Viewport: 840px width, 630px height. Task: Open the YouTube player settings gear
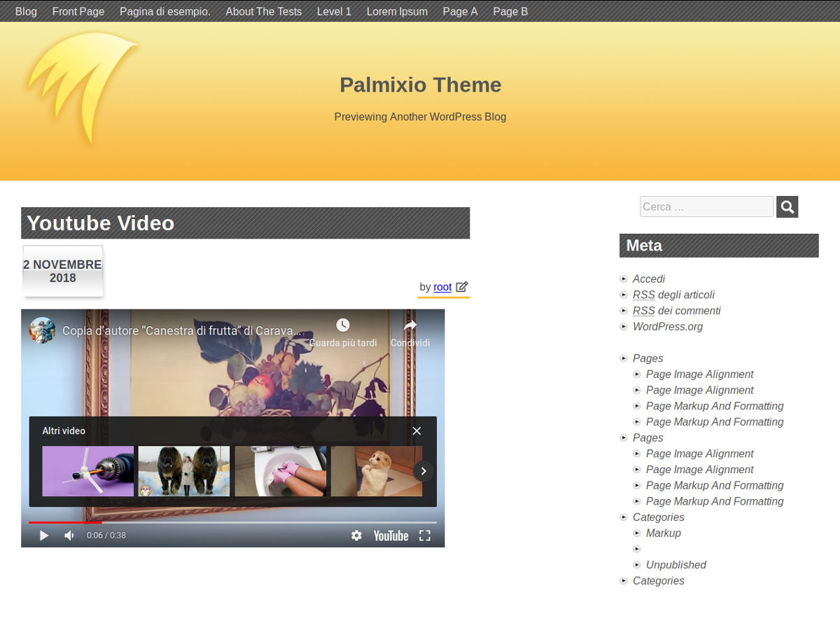356,535
